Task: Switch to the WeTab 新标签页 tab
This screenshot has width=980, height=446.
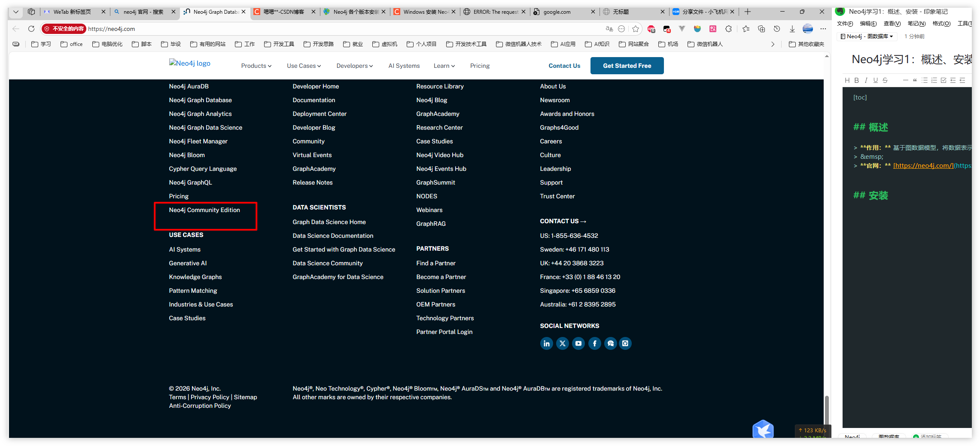Action: pyautogui.click(x=75, y=12)
